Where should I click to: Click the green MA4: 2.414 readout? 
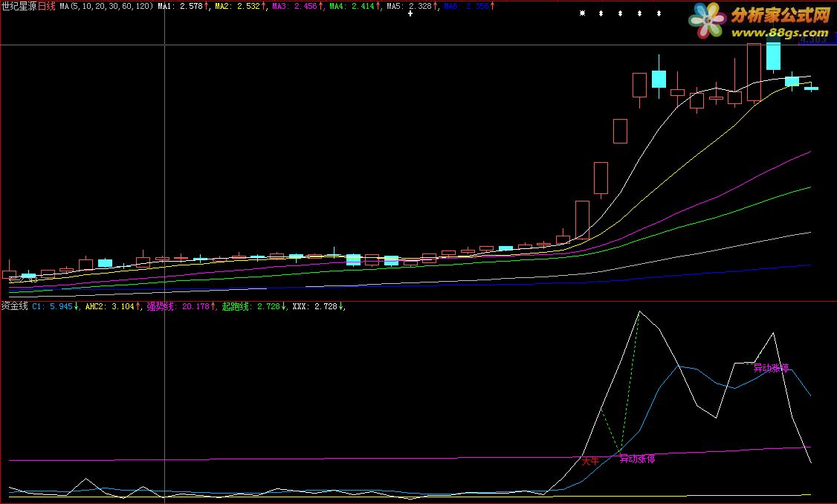(352, 7)
